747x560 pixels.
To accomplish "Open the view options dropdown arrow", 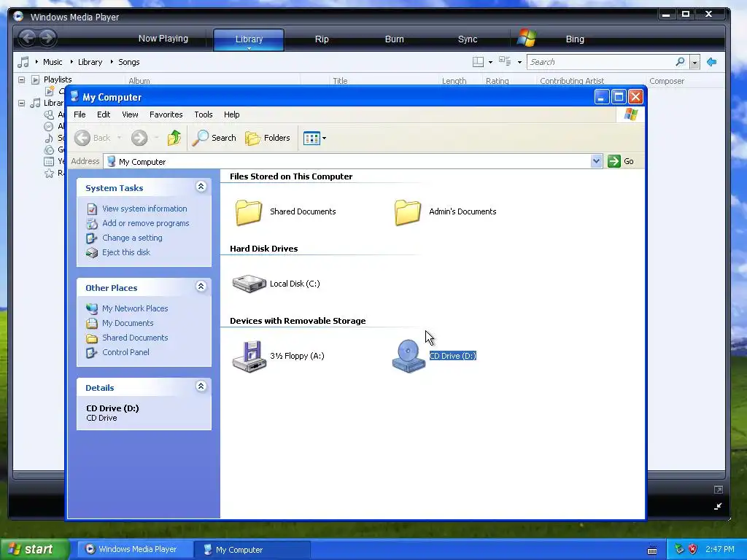I will [x=519, y=62].
